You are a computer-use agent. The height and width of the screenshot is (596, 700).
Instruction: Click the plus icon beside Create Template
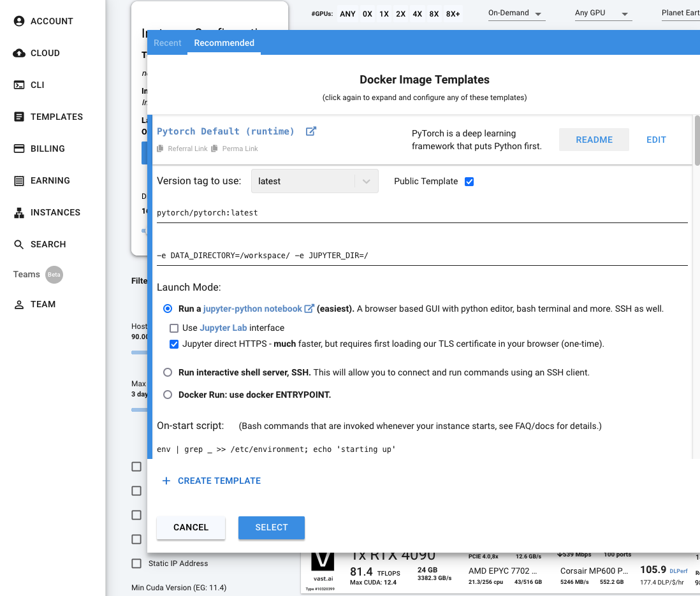tap(166, 481)
